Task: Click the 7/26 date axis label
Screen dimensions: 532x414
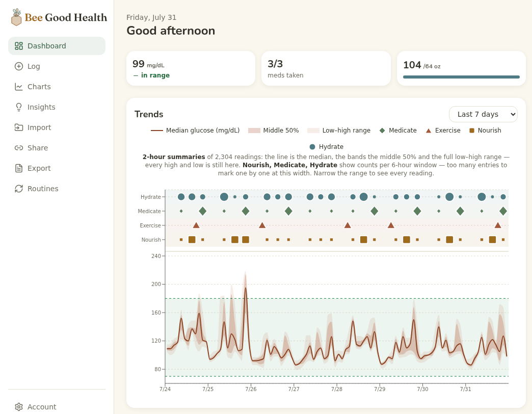Action: [x=251, y=389]
